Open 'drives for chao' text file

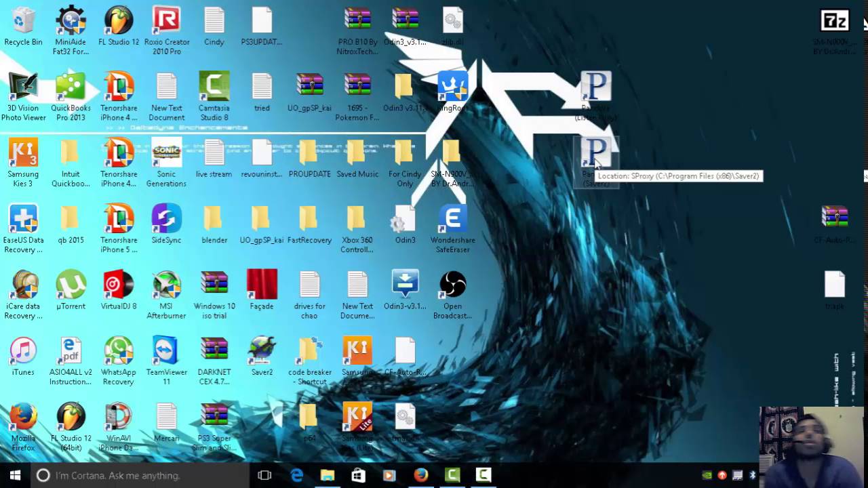click(309, 295)
